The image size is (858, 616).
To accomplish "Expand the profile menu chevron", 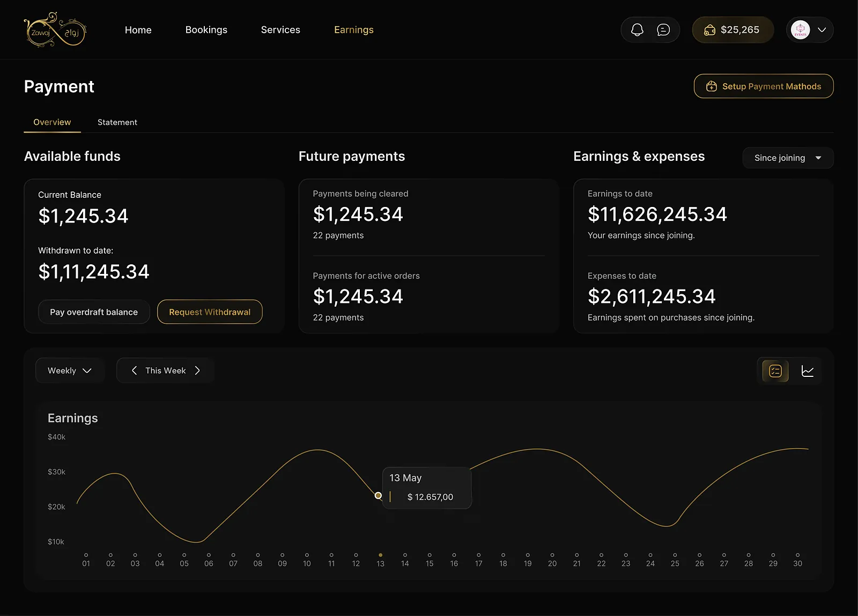I will pyautogui.click(x=822, y=30).
